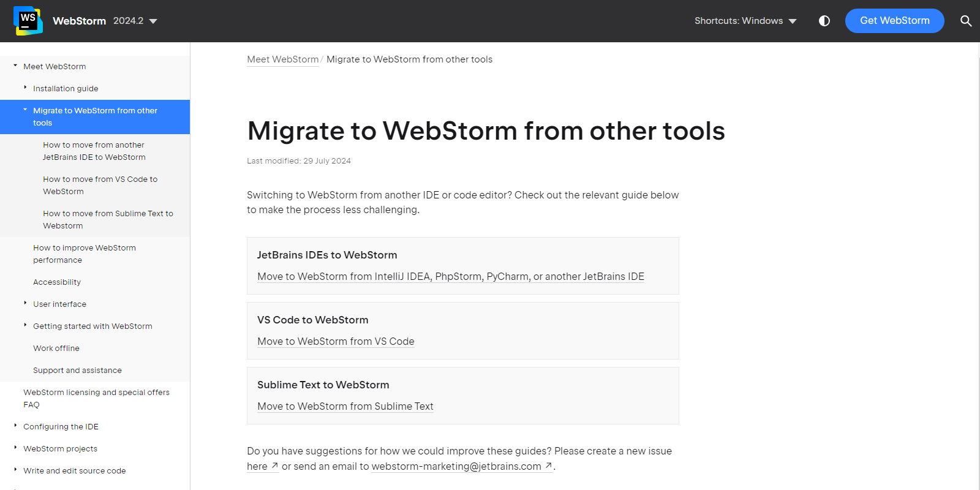Click Meet WebStorm breadcrumb link
The width and height of the screenshot is (980, 490).
(x=282, y=59)
